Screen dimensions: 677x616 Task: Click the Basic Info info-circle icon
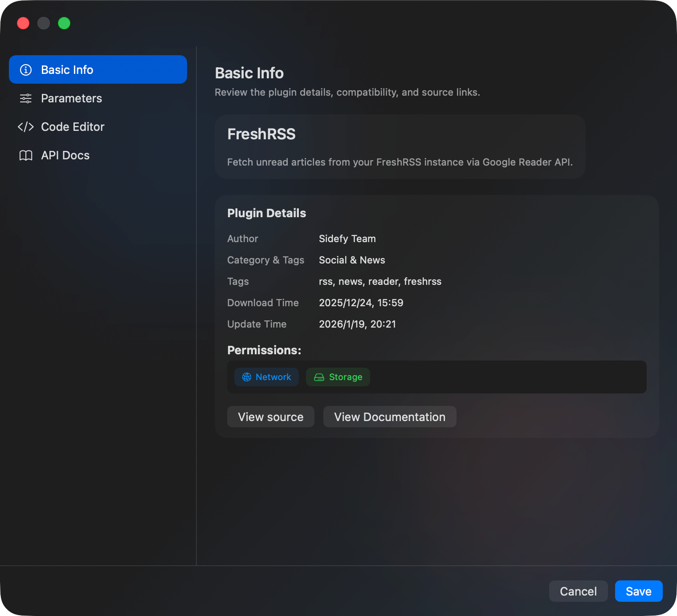26,70
